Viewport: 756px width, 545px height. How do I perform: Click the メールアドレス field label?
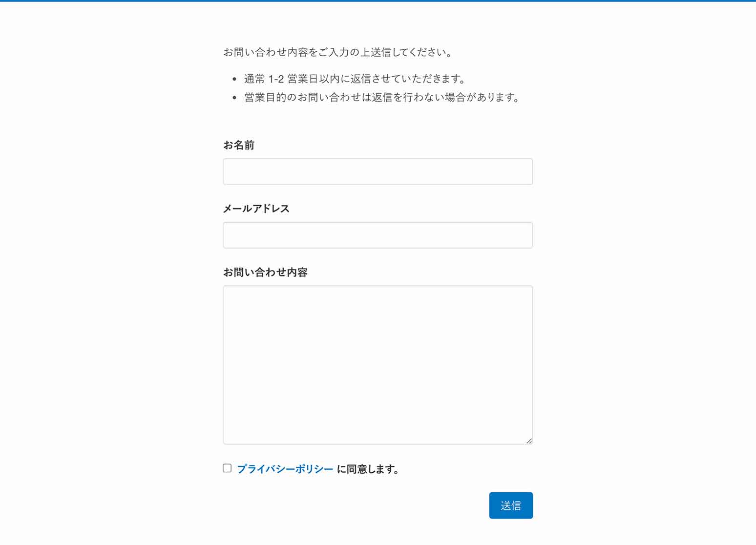256,209
